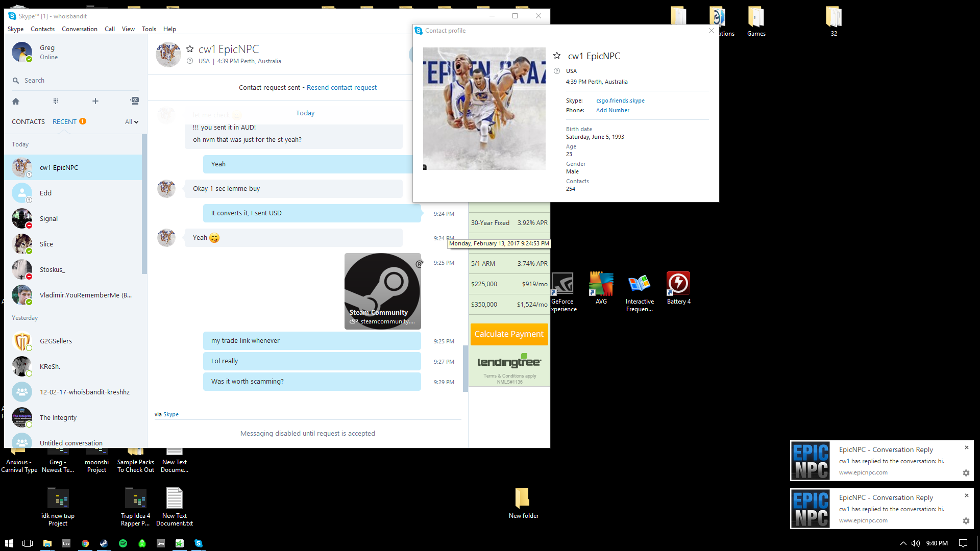Viewport: 980px width, 551px height.
Task: Click the Skype taskbar icon
Action: point(199,543)
